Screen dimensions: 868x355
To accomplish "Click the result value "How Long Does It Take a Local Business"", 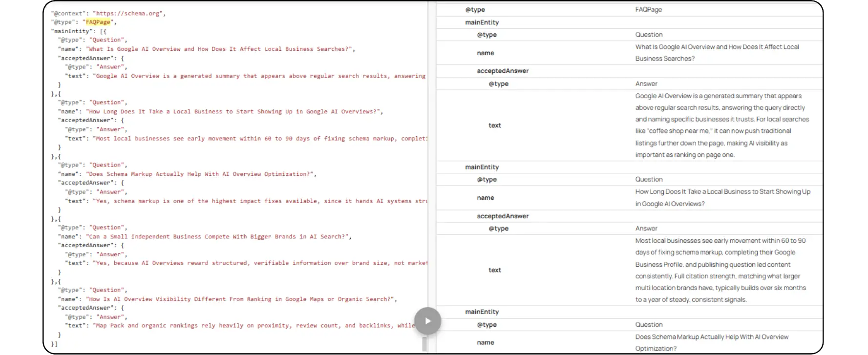I will (722, 198).
